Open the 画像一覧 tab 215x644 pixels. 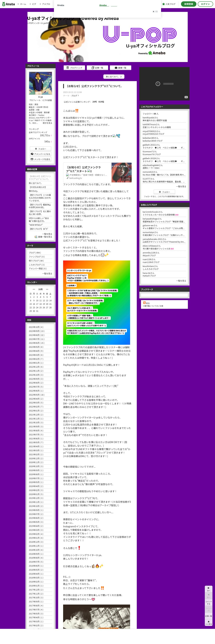pos(120,68)
